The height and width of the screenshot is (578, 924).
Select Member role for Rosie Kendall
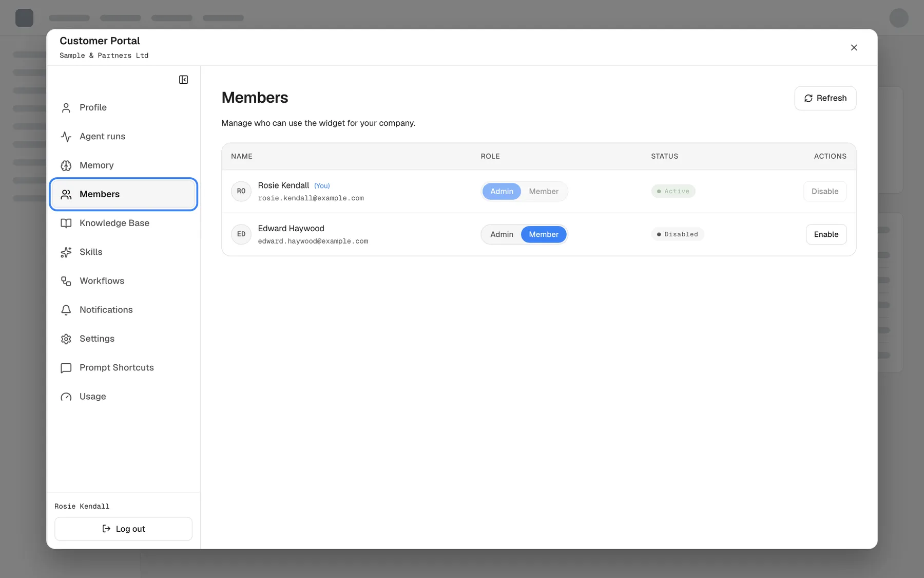[x=544, y=191]
